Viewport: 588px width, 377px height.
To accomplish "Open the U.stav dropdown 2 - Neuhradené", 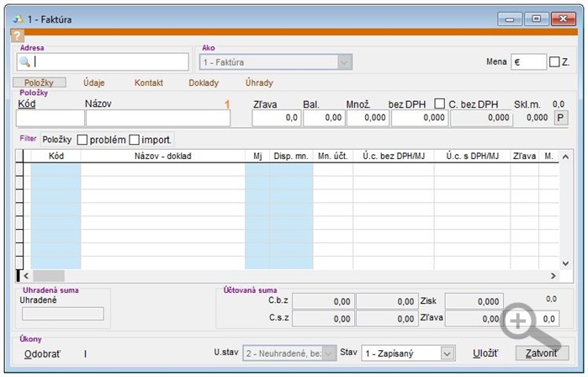I will coord(328,354).
